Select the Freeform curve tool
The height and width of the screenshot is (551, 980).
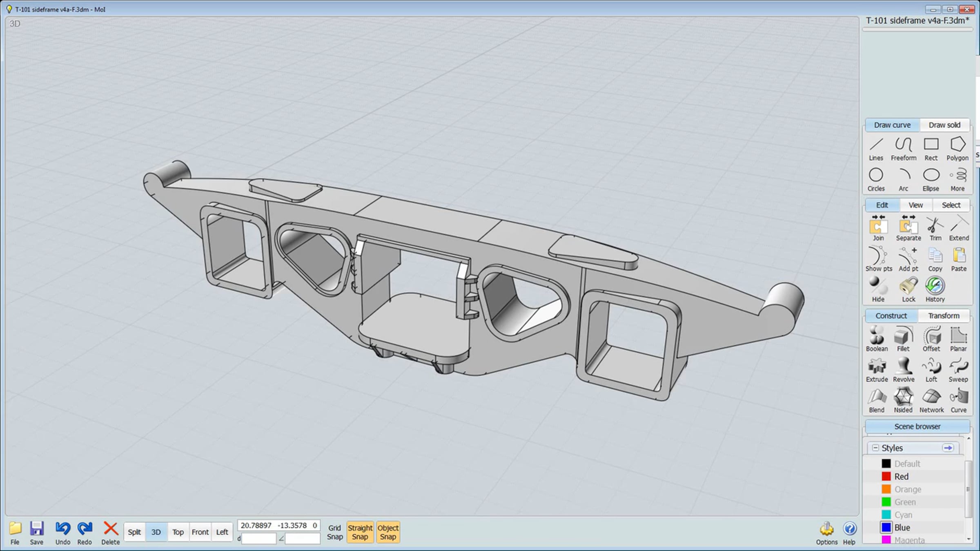(903, 149)
